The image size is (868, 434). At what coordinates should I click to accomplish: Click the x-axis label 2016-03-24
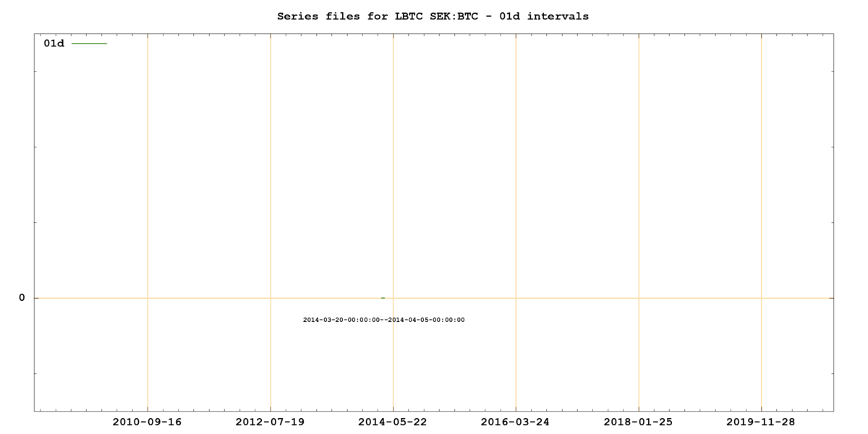click(516, 422)
